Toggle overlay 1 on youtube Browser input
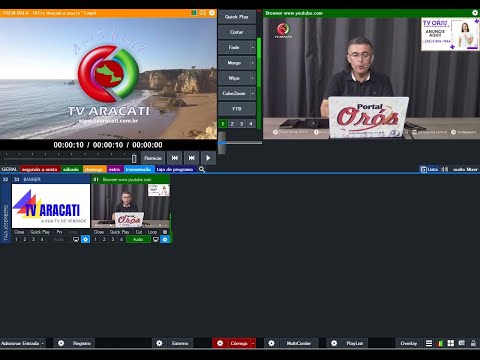This screenshot has width=480, height=360. pyautogui.click(x=96, y=239)
